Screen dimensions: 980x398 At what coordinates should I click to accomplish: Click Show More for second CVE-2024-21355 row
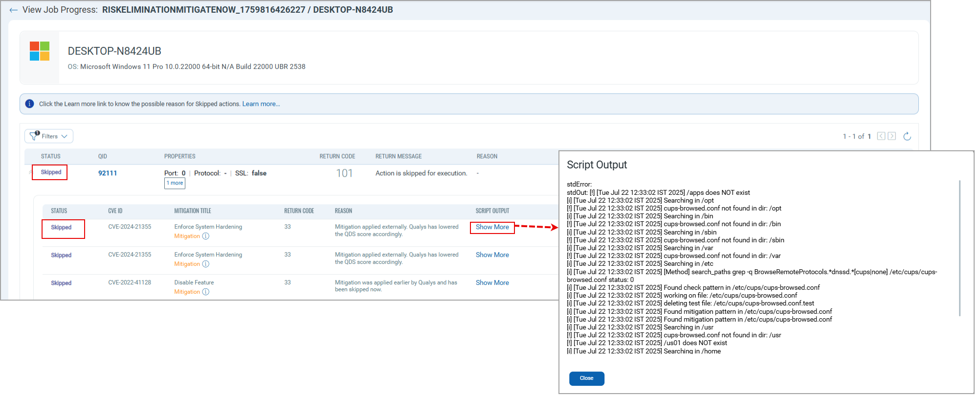(x=492, y=255)
